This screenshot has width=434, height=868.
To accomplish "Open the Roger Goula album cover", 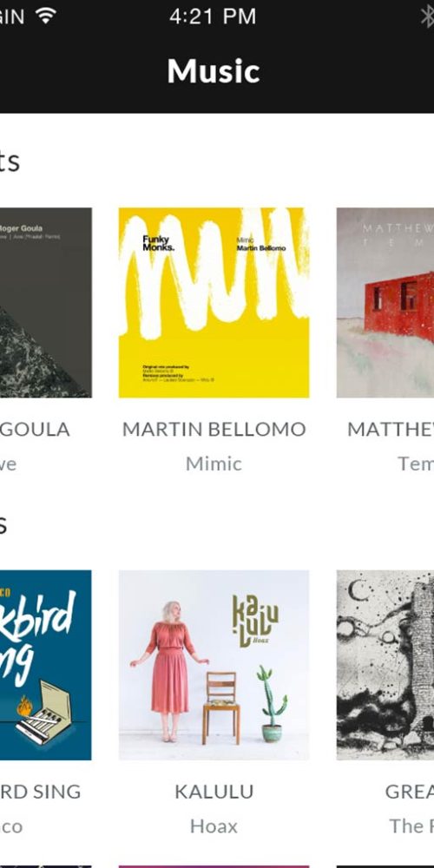I will click(x=46, y=302).
